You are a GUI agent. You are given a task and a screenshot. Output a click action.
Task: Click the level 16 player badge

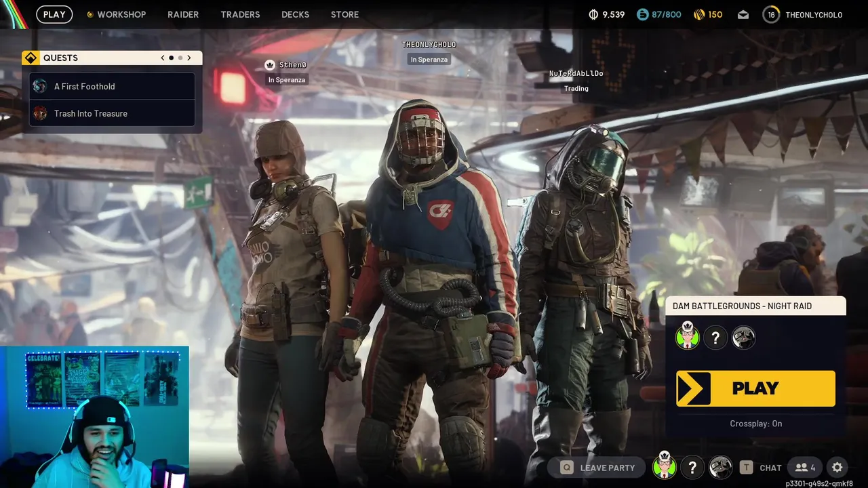771,14
